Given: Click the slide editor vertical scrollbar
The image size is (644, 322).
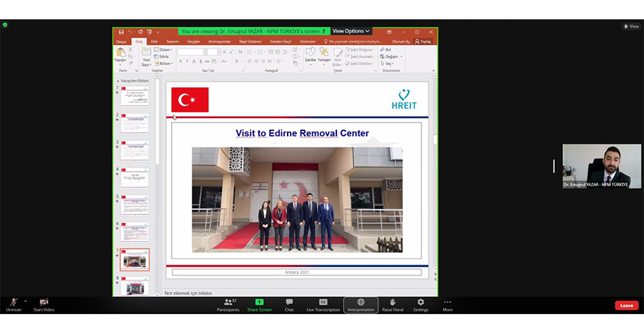Looking at the screenshot, I should [x=435, y=172].
